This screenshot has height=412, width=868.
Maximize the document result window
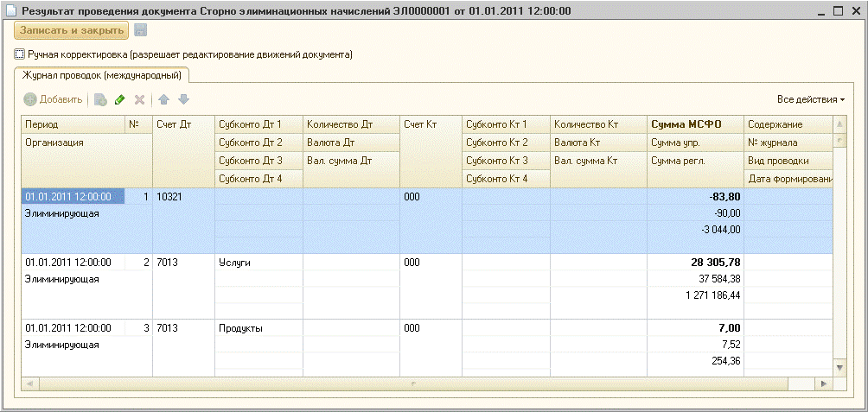point(837,10)
